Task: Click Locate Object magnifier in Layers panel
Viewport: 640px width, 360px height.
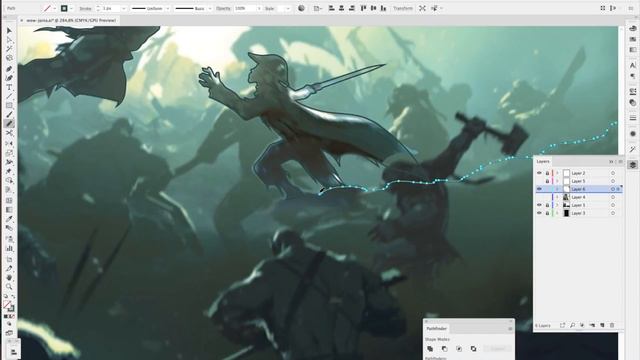Action: [x=572, y=325]
